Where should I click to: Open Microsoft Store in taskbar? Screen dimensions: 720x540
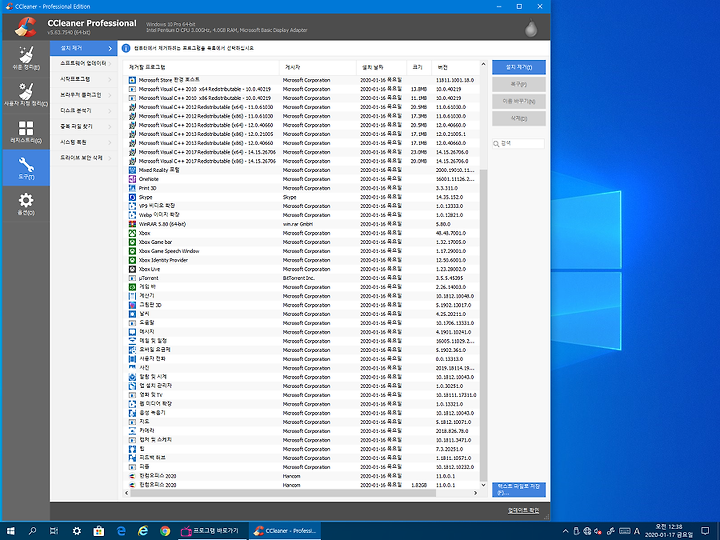click(x=98, y=531)
